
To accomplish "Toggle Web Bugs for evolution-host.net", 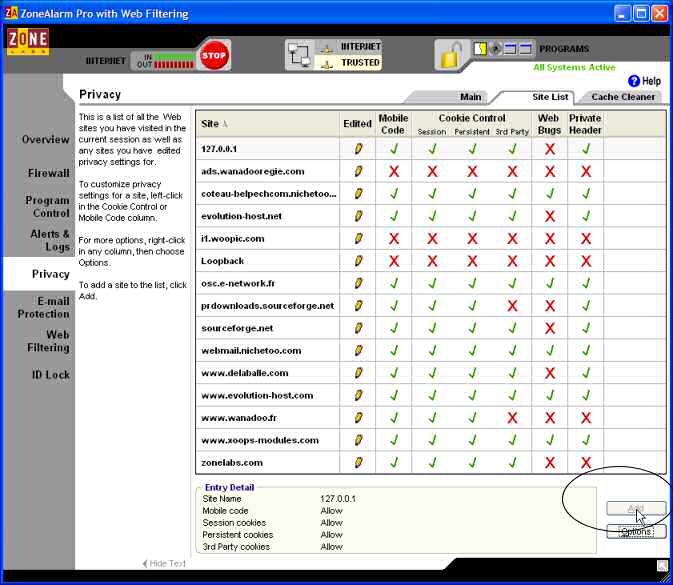I will tap(550, 216).
